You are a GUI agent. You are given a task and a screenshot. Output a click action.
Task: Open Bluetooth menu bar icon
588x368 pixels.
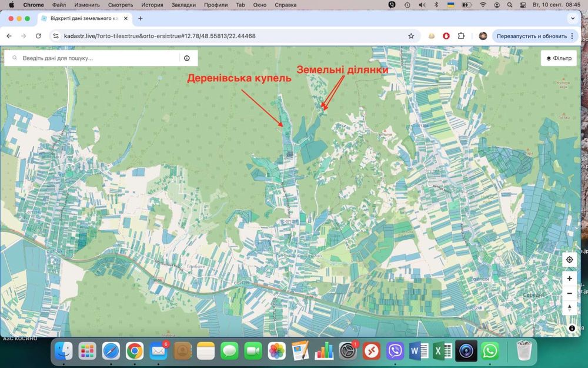pyautogui.click(x=436, y=5)
